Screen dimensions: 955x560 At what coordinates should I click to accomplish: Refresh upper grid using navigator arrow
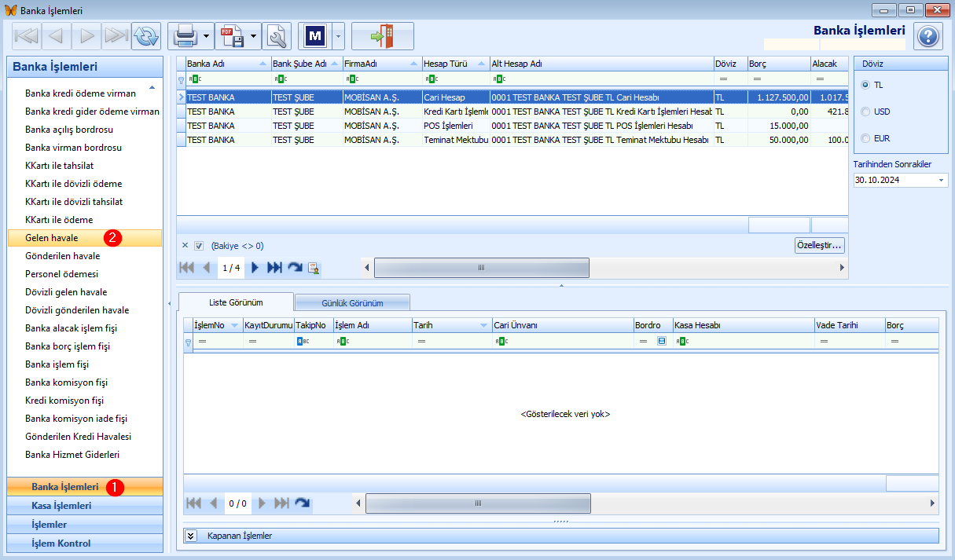pyautogui.click(x=295, y=268)
